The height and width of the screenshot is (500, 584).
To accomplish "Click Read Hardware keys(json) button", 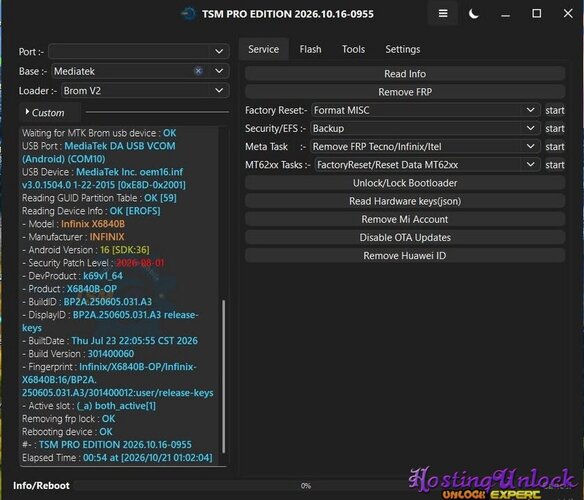I will click(405, 201).
